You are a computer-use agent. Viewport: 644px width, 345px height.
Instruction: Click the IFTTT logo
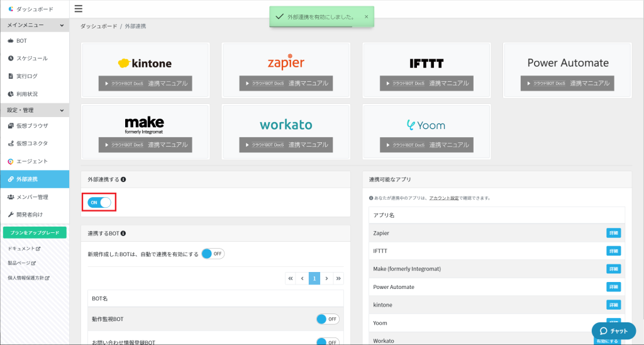[427, 64]
